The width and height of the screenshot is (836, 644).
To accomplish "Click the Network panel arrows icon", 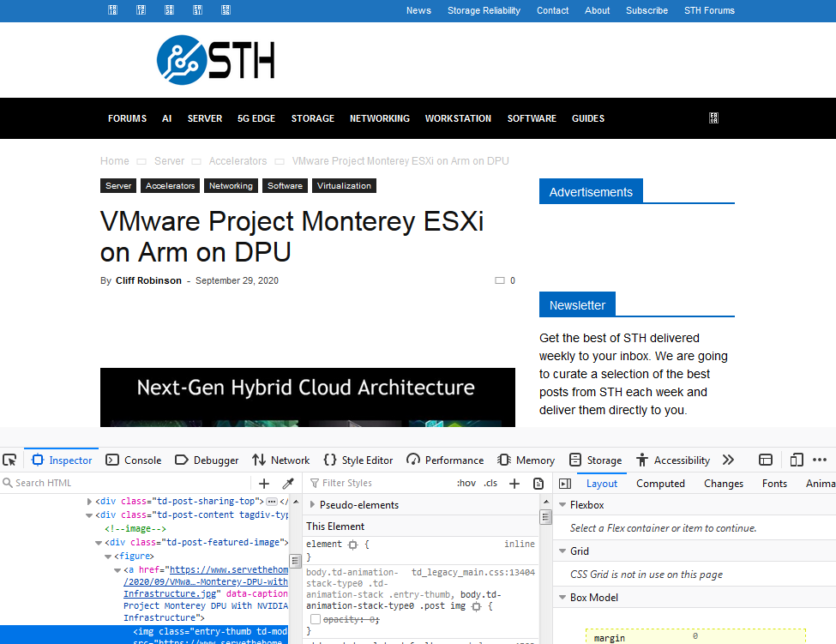I will click(x=259, y=460).
